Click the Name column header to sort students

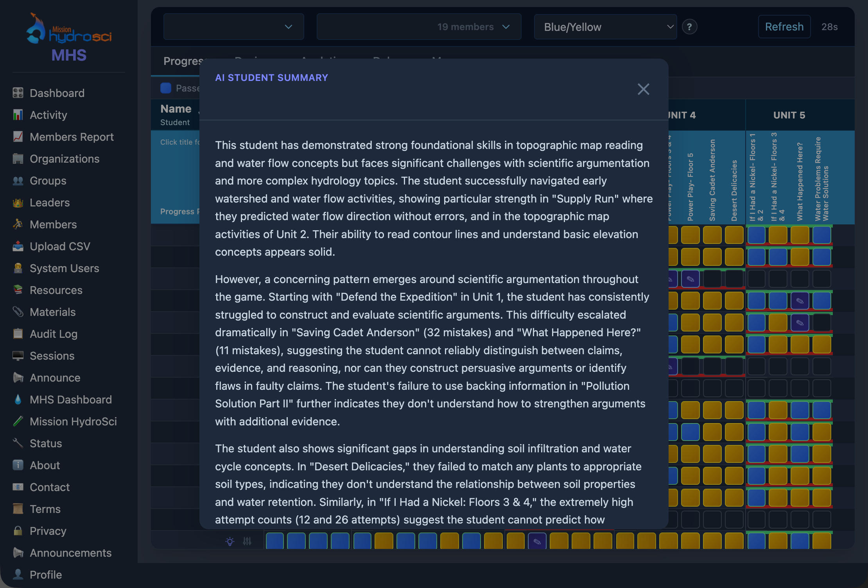click(x=176, y=109)
